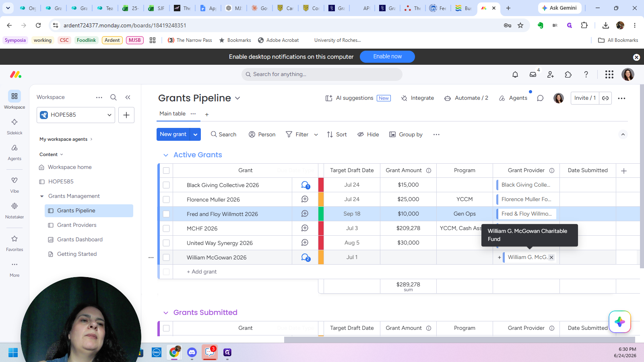Collapse the Active Grants group

[166, 155]
